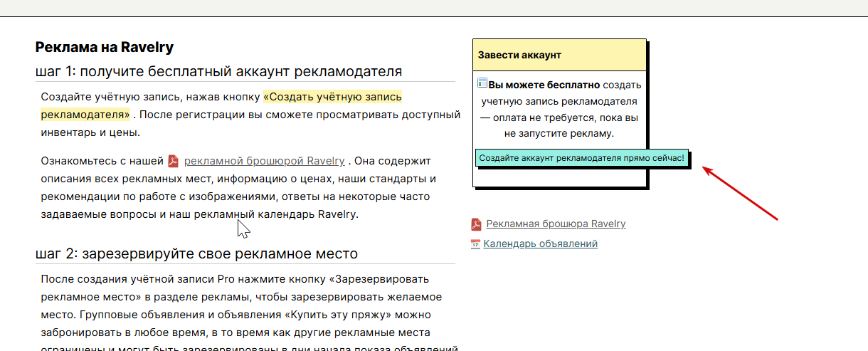
Task: Open the inline link рекламной брошюрой Ravelry
Action: point(264,161)
